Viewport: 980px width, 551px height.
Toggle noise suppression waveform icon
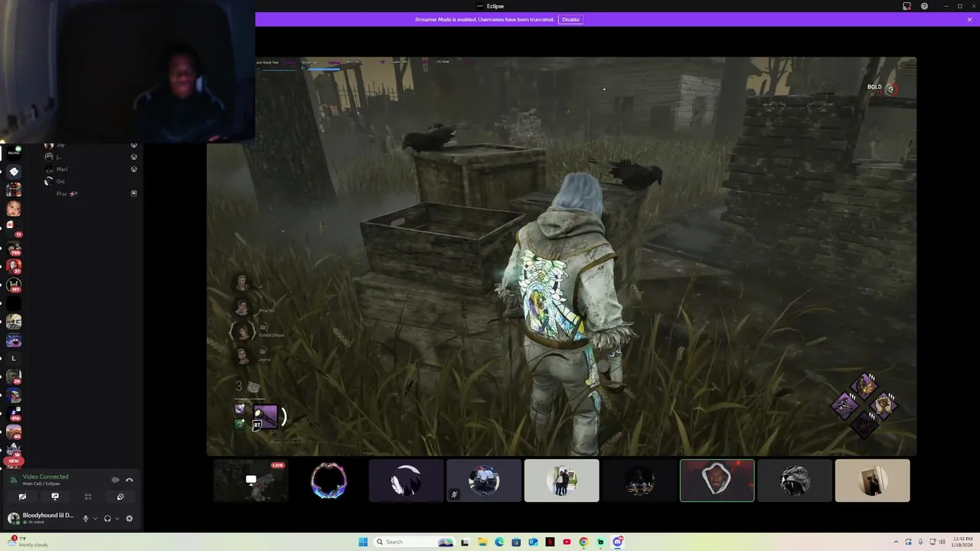tap(116, 480)
